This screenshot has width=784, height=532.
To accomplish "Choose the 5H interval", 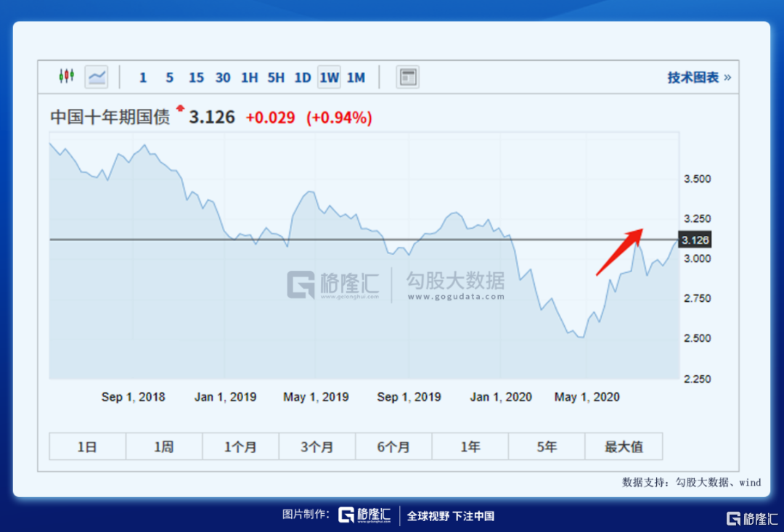I will coord(276,78).
